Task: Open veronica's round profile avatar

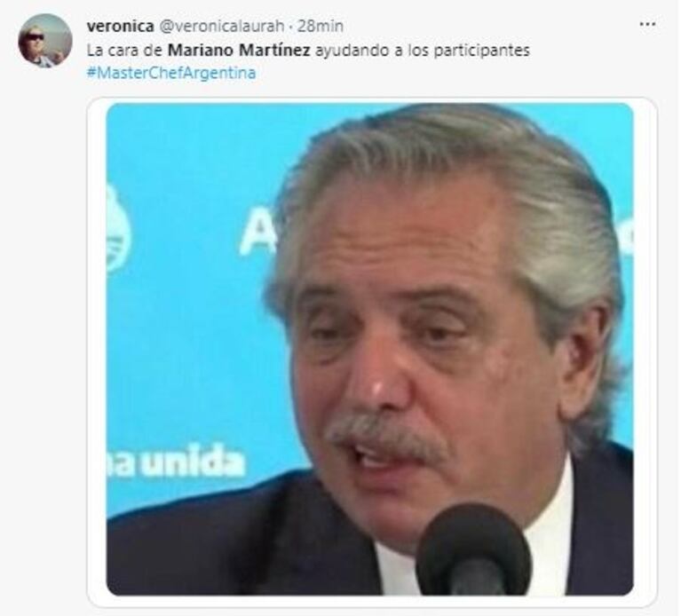Action: [x=45, y=40]
